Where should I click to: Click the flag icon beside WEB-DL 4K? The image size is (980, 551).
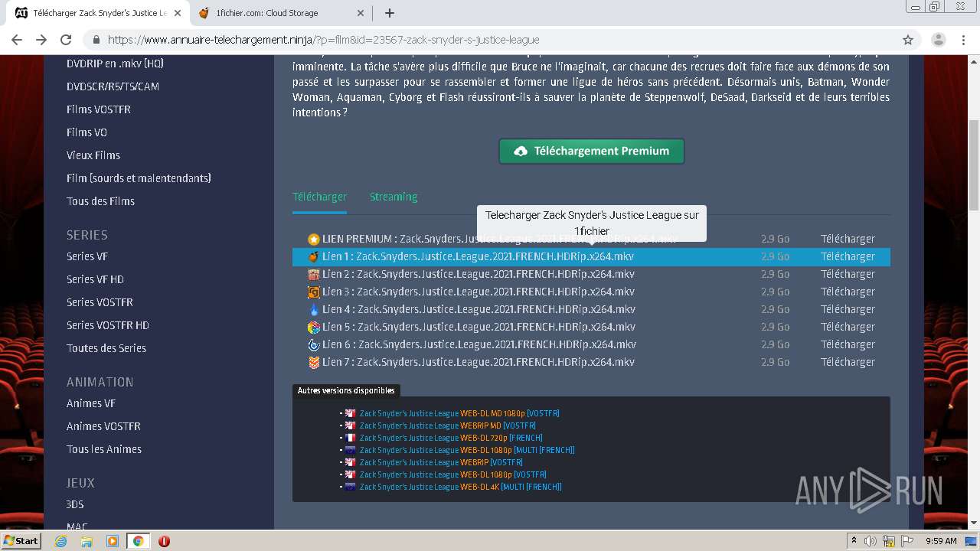tap(351, 487)
